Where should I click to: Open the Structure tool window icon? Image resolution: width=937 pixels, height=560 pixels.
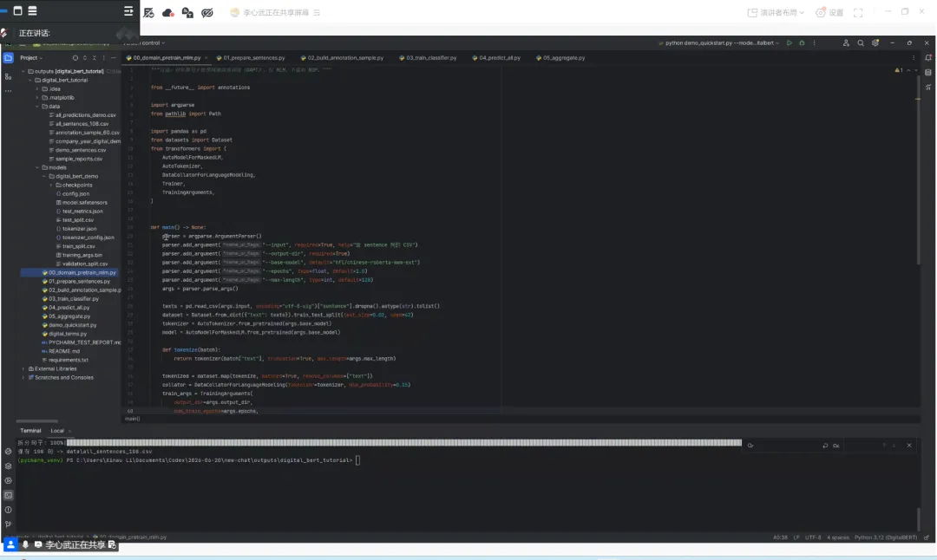(9, 76)
